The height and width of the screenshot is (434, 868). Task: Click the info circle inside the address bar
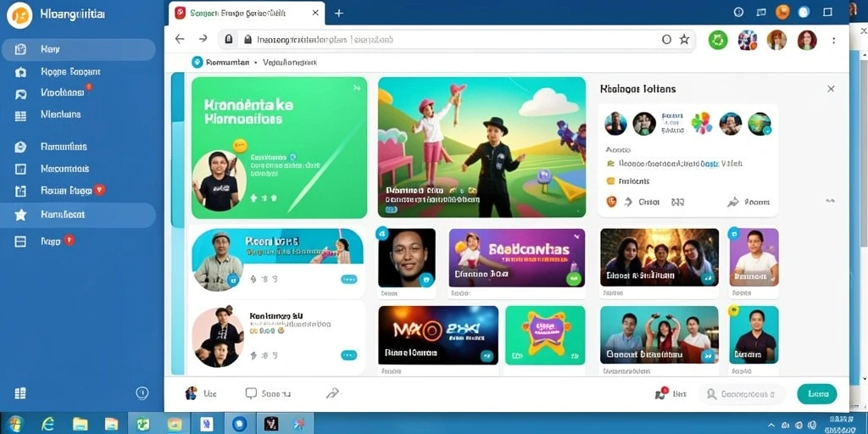[x=666, y=39]
